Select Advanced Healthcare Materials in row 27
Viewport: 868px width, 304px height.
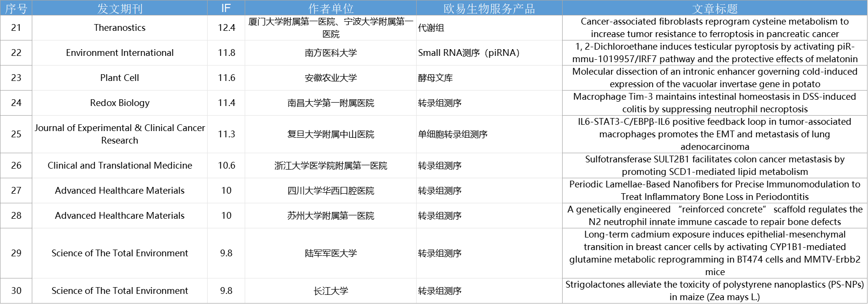pyautogui.click(x=119, y=190)
